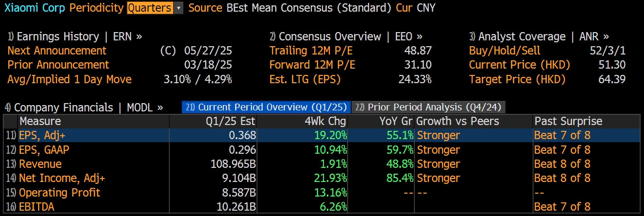This screenshot has width=644, height=216.
Task: Click the Xiaomi Corp company name
Action: coord(34,8)
